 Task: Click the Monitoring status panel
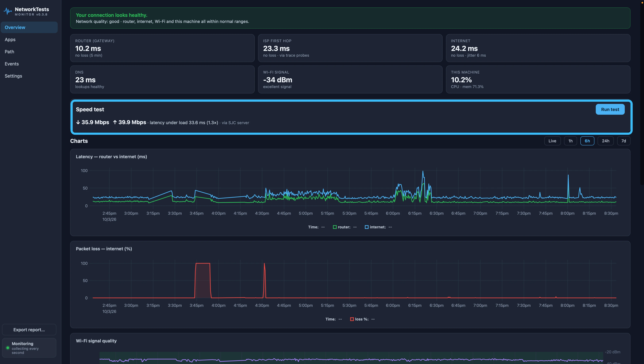click(x=29, y=348)
